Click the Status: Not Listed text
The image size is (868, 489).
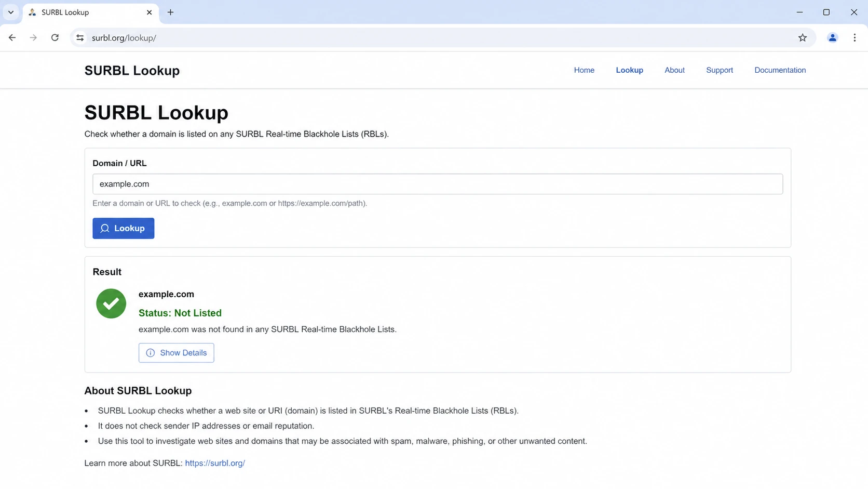pyautogui.click(x=180, y=313)
